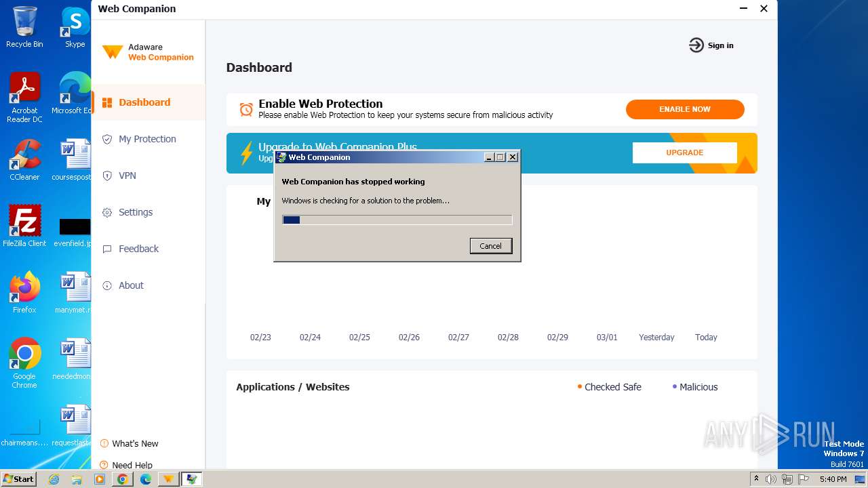Open Acrobat Reader DC shortcut
The height and width of the screenshot is (488, 868).
[x=24, y=98]
